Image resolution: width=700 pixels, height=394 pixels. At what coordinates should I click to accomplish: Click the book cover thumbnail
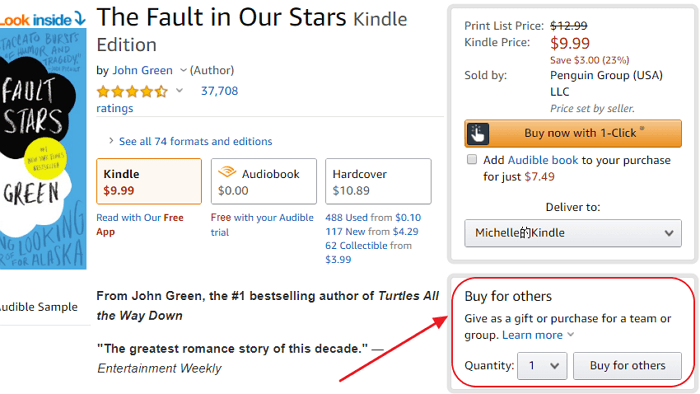point(43,149)
